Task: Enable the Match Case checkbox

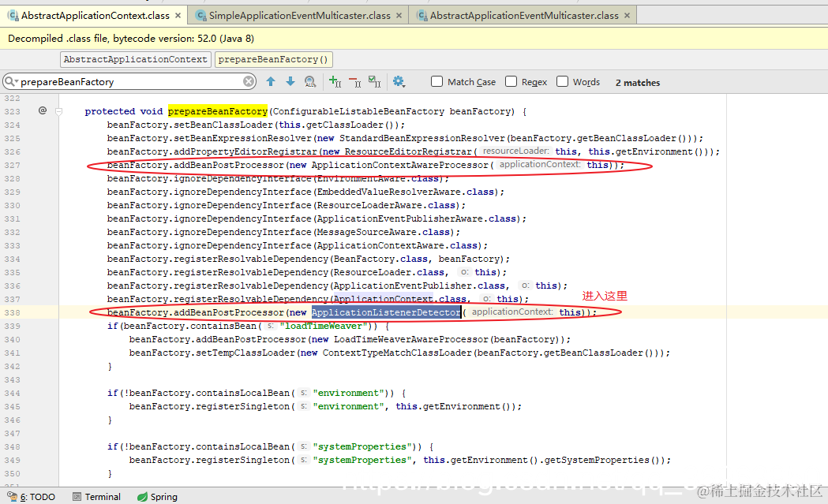Action: coord(436,81)
